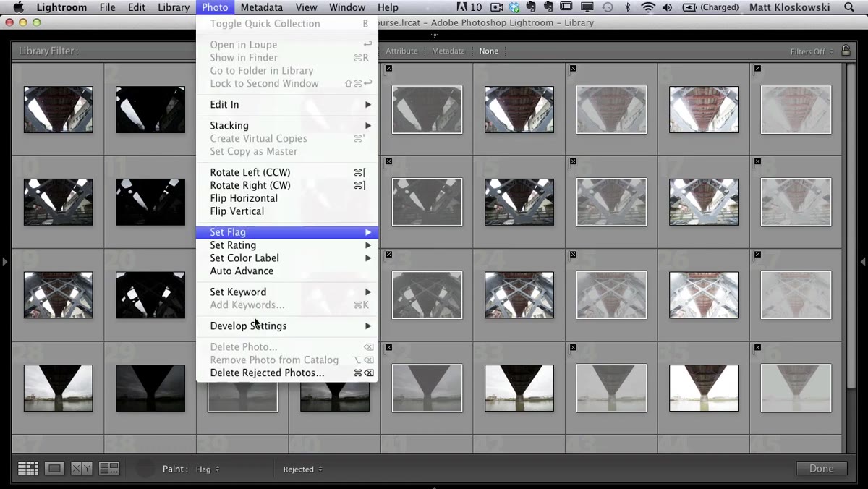Toggle the Library Filter lock icon
The width and height of the screenshot is (868, 489).
(x=846, y=50)
